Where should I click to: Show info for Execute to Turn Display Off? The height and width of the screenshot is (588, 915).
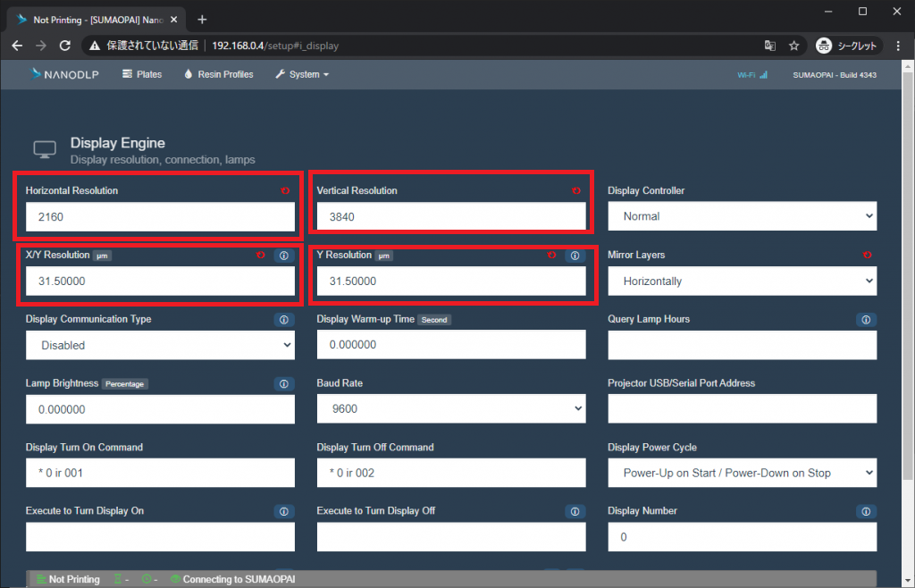(575, 511)
